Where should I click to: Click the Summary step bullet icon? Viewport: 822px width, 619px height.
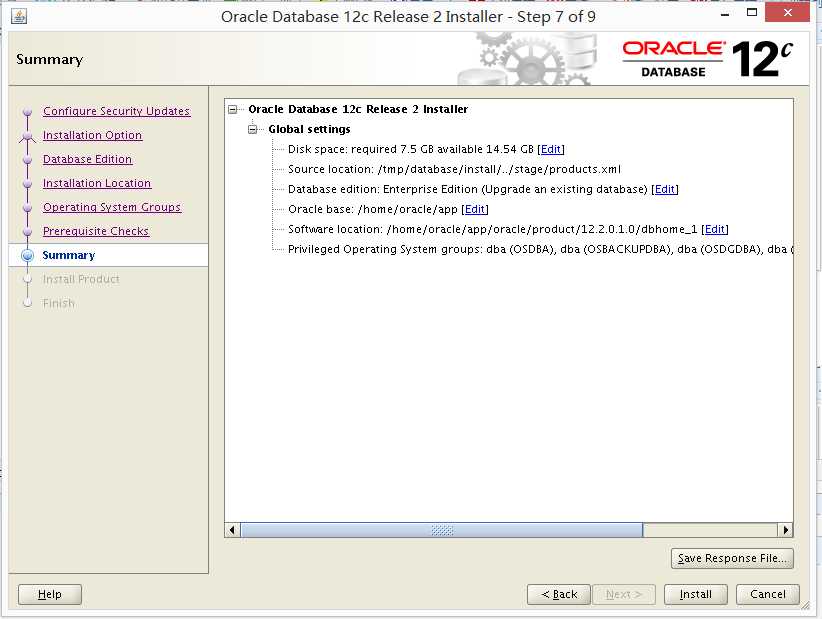pyautogui.click(x=27, y=255)
